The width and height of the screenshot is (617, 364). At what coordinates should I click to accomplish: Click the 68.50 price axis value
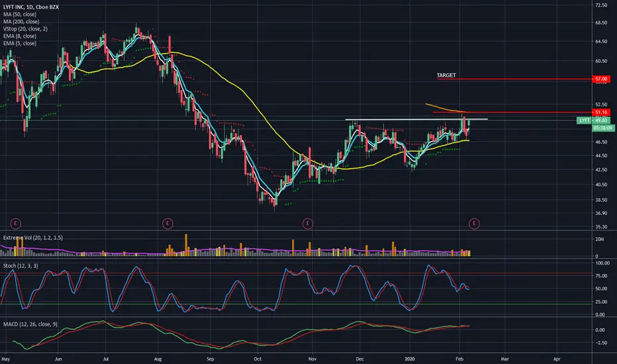coord(601,23)
